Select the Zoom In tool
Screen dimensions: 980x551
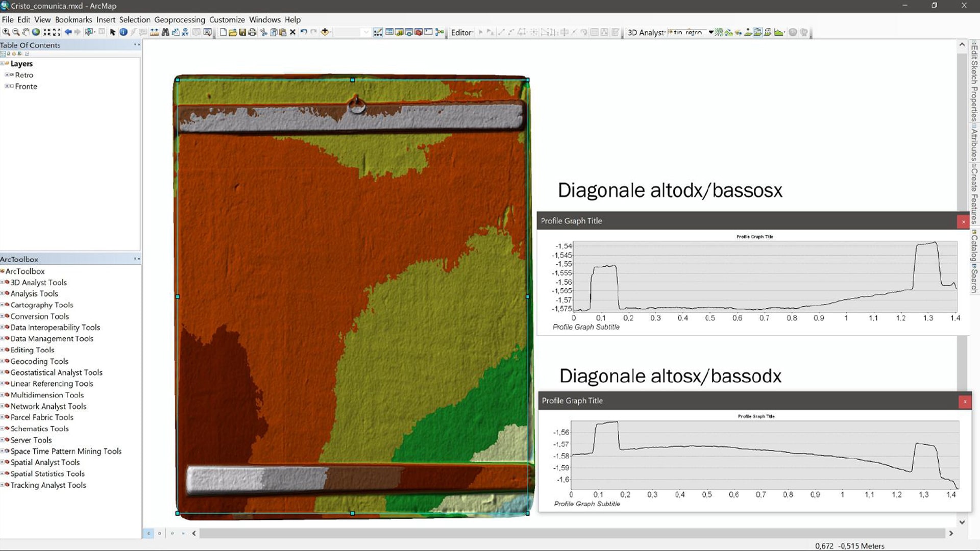[x=6, y=32]
